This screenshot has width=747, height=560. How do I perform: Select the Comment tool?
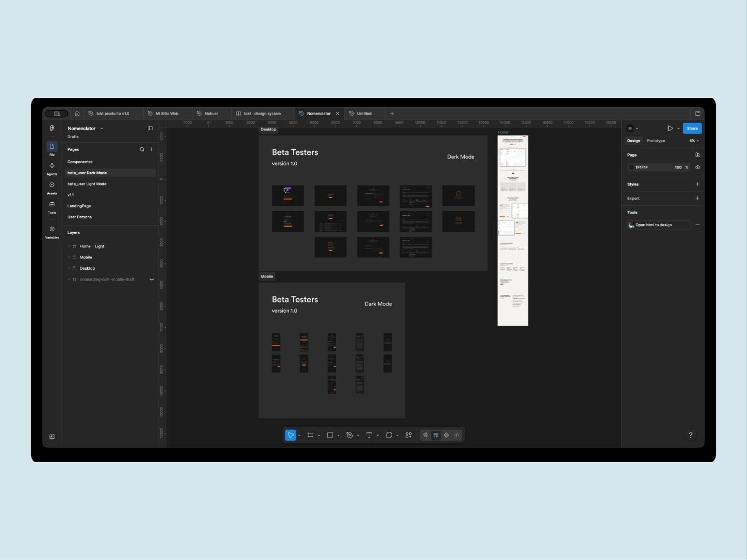click(389, 435)
